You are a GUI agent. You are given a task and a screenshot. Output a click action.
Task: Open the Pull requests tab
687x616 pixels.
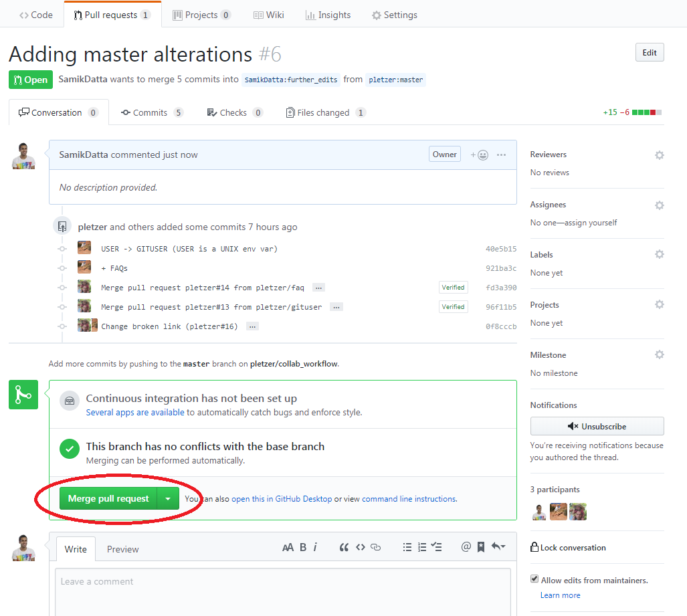click(112, 15)
